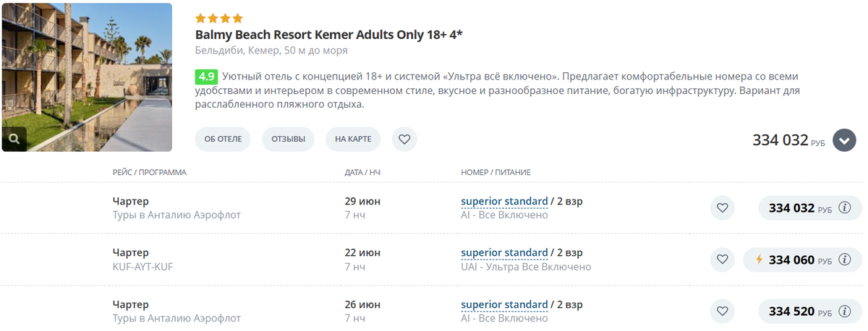Add Balmy Beach Resort to favorites with the heart

[x=404, y=139]
